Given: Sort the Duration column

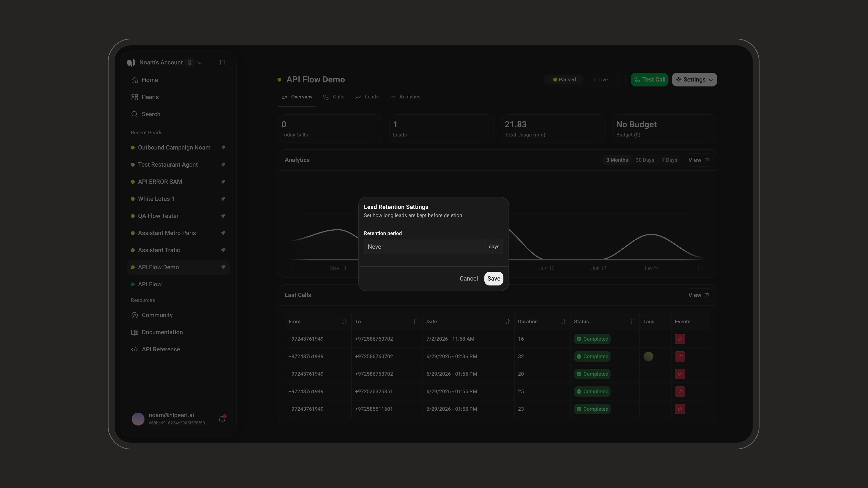Looking at the screenshot, I should point(563,322).
